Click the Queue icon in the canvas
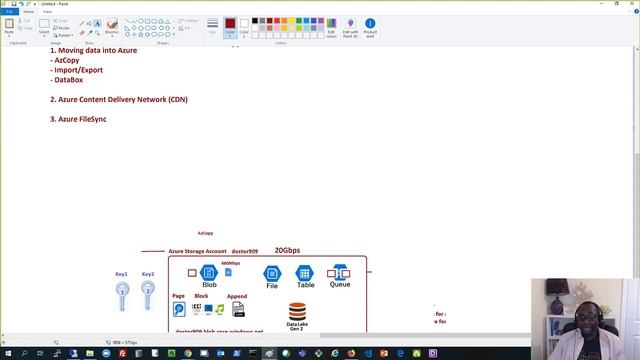The image size is (640, 360). click(x=339, y=272)
